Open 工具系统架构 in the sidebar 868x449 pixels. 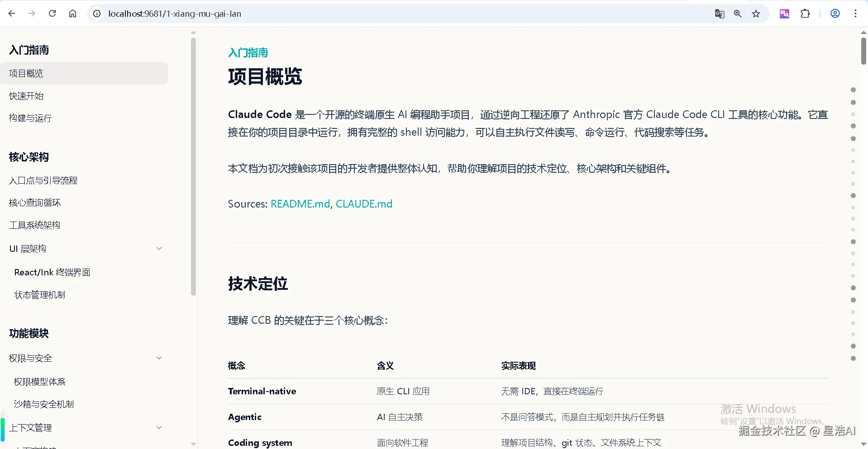35,225
